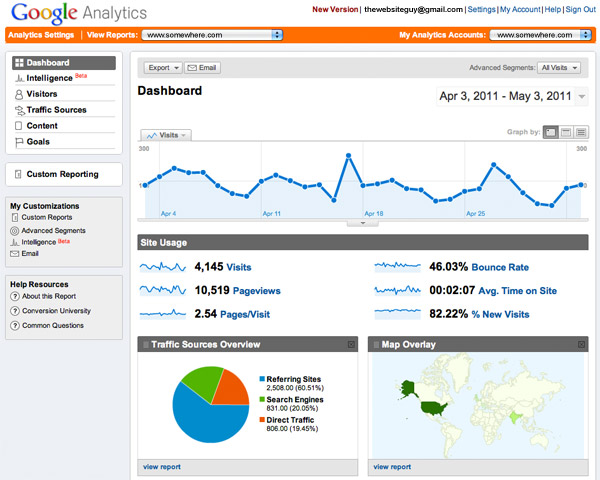Open the Export dropdown menu
The image size is (600, 480).
click(x=162, y=68)
